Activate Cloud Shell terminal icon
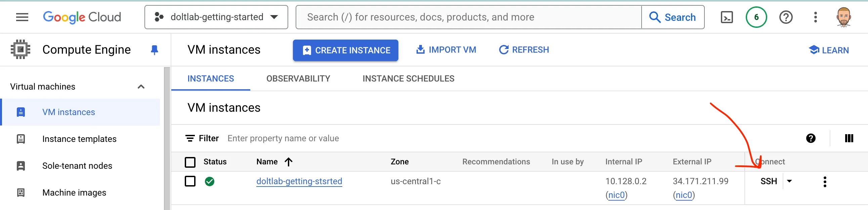Screen dimensions: 868x210 pos(727,17)
